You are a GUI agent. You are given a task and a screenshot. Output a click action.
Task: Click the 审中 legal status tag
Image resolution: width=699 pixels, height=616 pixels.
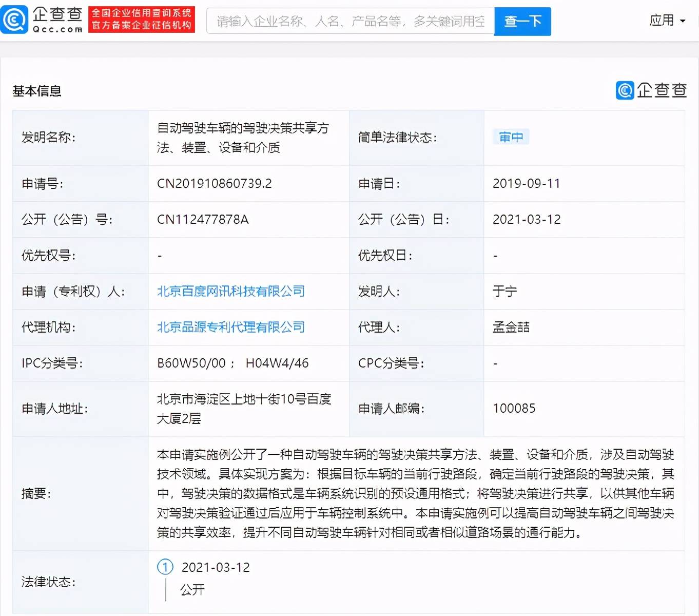[511, 137]
